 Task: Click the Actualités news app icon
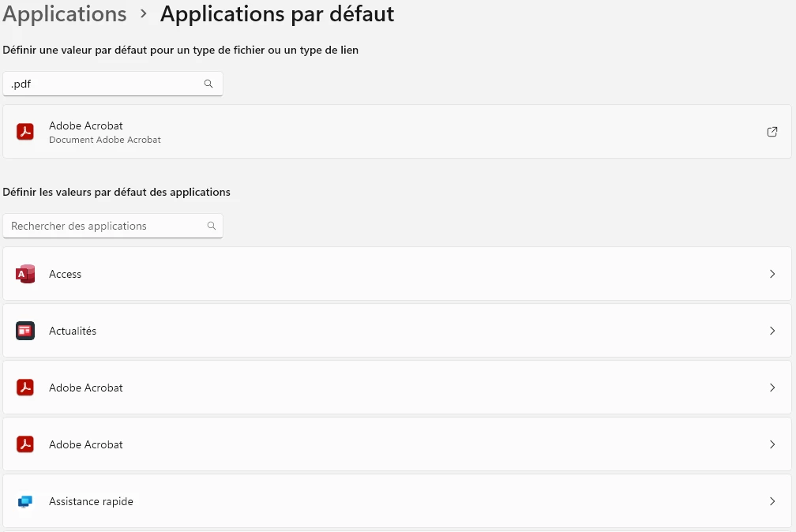[25, 331]
